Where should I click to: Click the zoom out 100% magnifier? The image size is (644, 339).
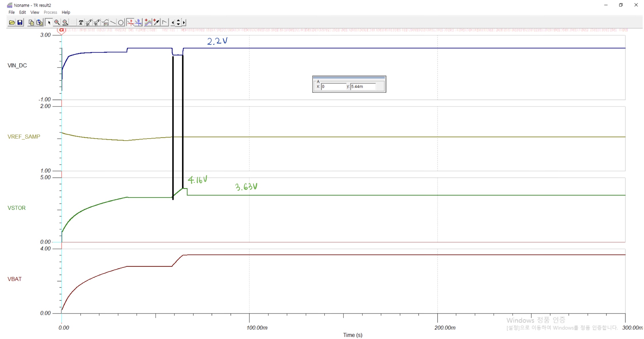pos(65,22)
